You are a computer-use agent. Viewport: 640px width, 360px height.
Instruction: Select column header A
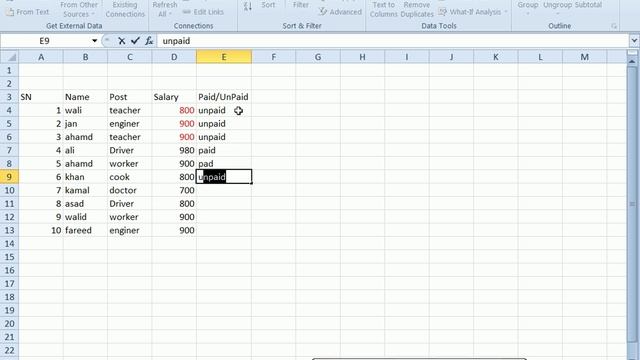[x=41, y=57]
